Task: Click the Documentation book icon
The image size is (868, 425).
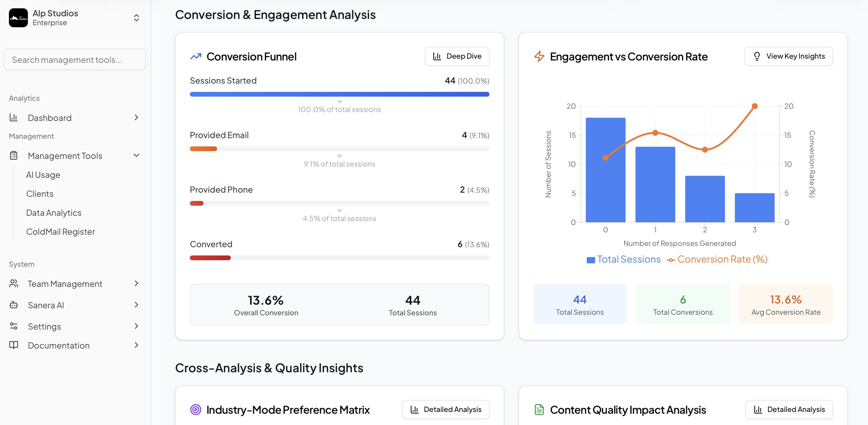Action: click(x=13, y=345)
